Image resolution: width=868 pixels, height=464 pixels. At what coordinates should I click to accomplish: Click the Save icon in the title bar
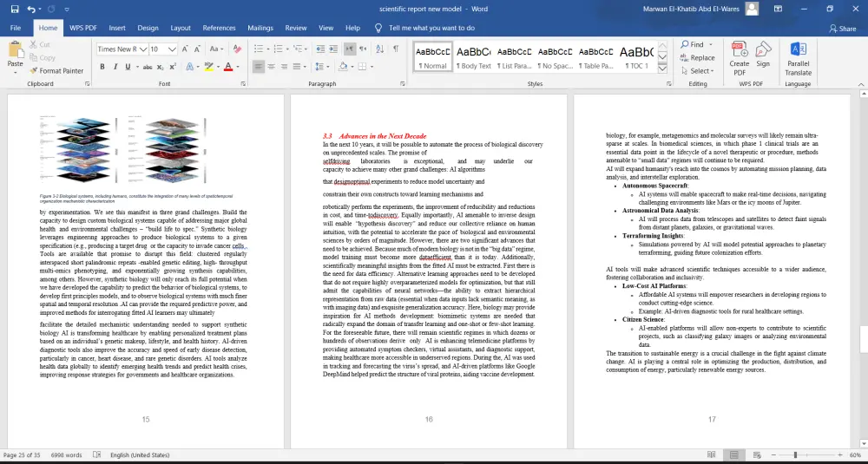pyautogui.click(x=15, y=9)
